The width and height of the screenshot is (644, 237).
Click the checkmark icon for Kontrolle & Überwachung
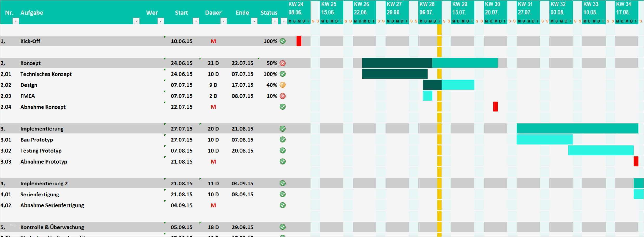click(x=283, y=227)
